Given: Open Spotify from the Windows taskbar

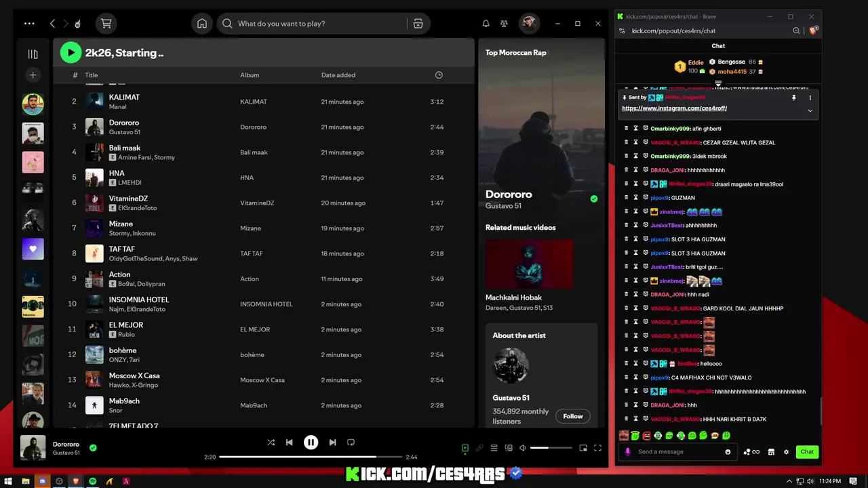Looking at the screenshot, I should 93,481.
